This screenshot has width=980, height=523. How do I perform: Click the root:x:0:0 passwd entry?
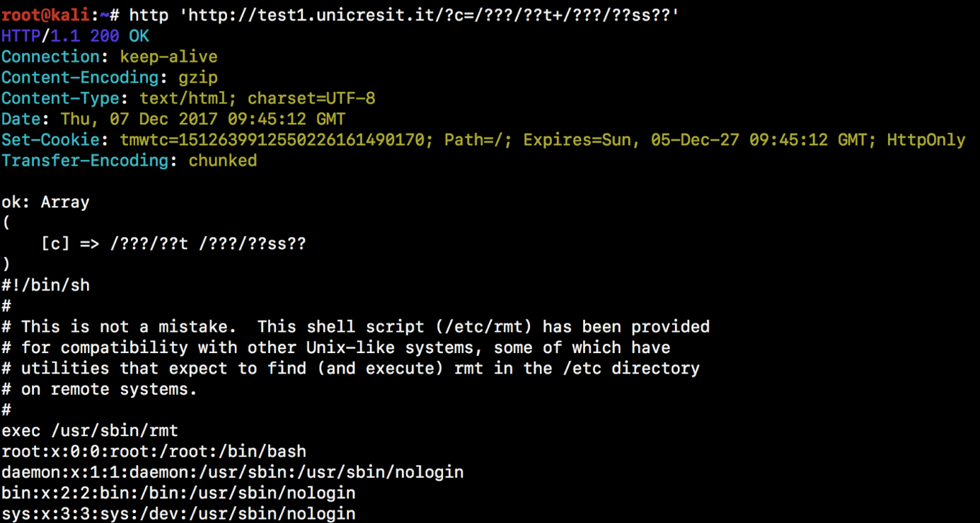pyautogui.click(x=154, y=452)
